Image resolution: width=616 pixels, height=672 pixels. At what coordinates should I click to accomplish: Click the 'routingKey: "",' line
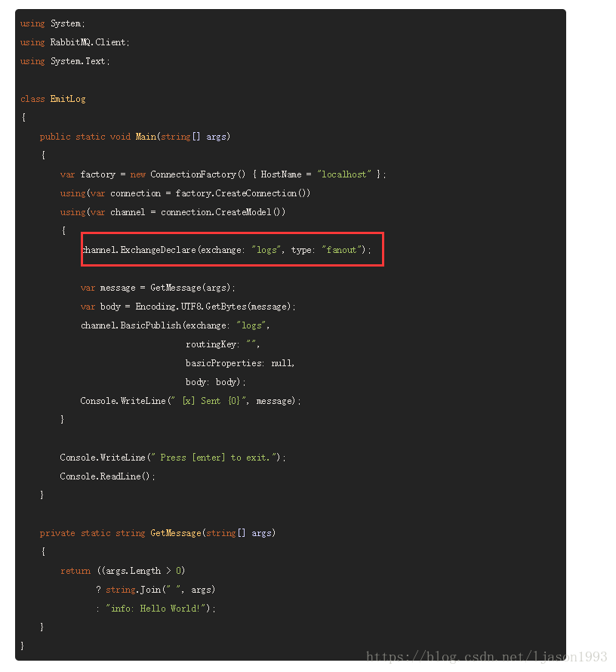click(x=223, y=344)
